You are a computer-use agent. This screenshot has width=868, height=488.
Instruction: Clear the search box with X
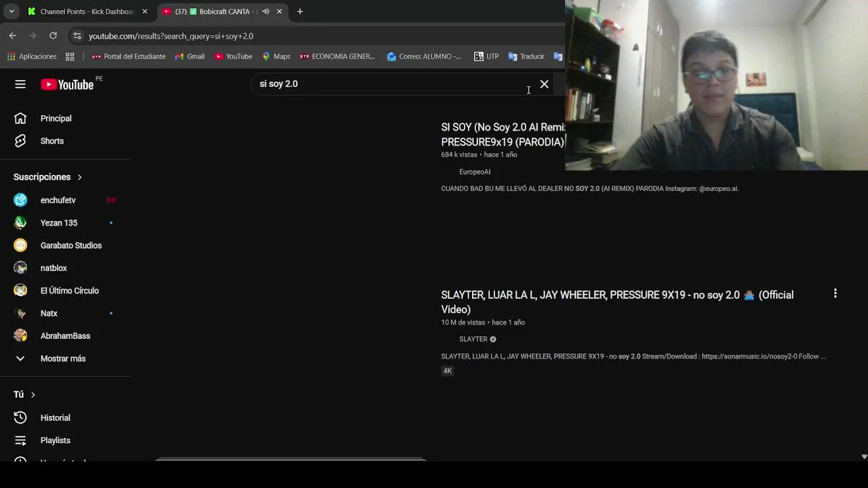(545, 84)
